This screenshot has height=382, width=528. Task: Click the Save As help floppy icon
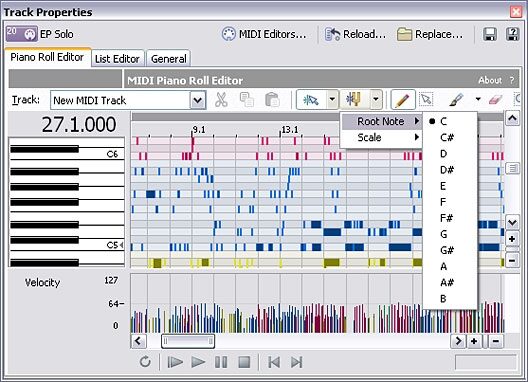pyautogui.click(x=513, y=34)
